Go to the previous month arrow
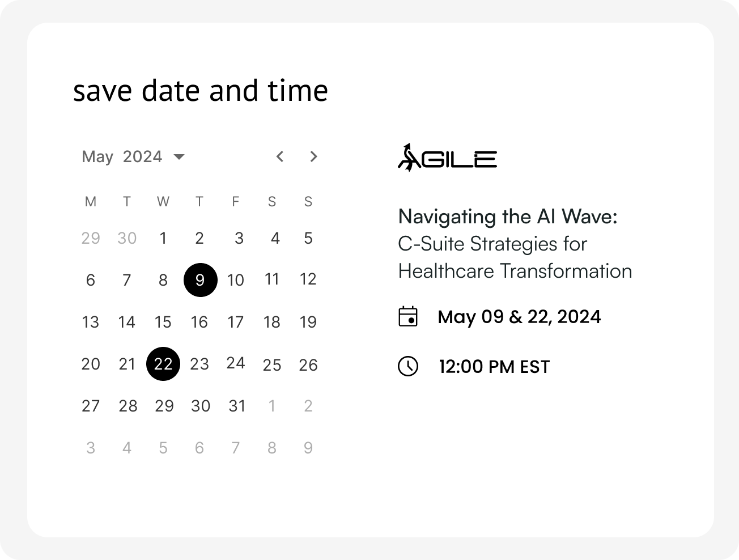739x560 pixels. (x=279, y=156)
